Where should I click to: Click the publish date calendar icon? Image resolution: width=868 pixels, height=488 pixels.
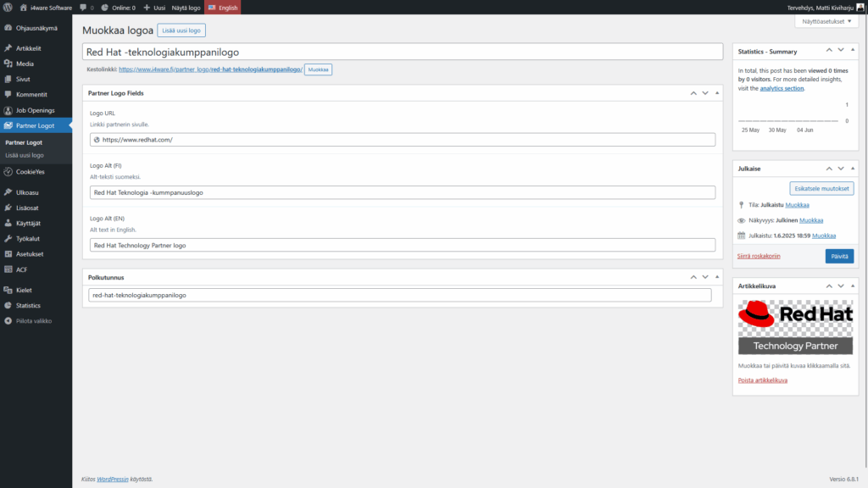[741, 236]
